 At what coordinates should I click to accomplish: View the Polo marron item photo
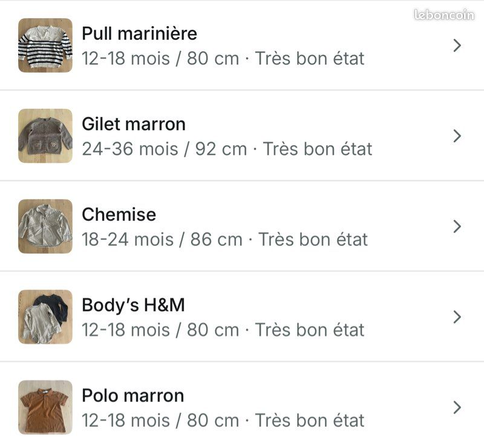[x=45, y=407]
